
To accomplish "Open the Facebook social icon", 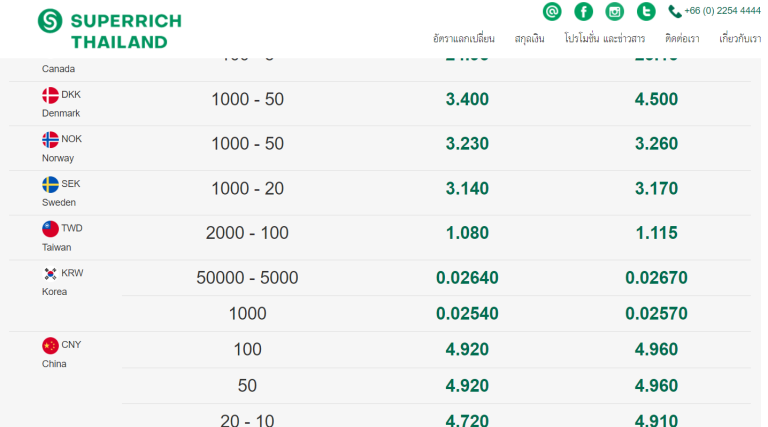I will tap(583, 11).
